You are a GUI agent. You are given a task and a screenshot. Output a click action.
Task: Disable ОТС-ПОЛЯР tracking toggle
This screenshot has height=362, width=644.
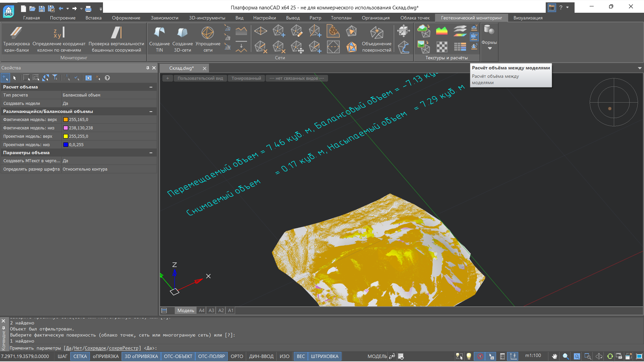tap(211, 356)
